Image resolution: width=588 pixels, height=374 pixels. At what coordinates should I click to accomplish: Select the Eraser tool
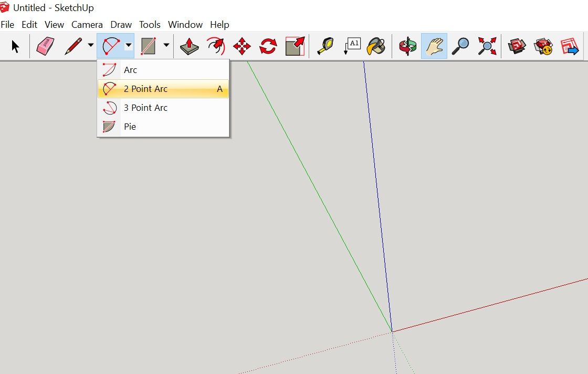click(45, 46)
